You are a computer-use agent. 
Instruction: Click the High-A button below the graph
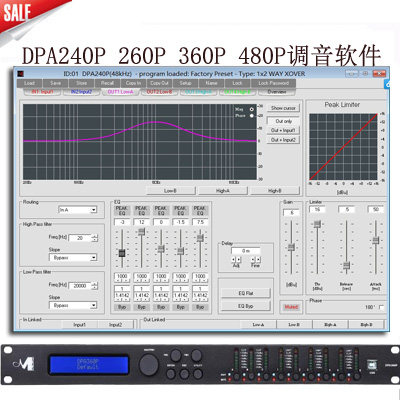pyautogui.click(x=223, y=191)
